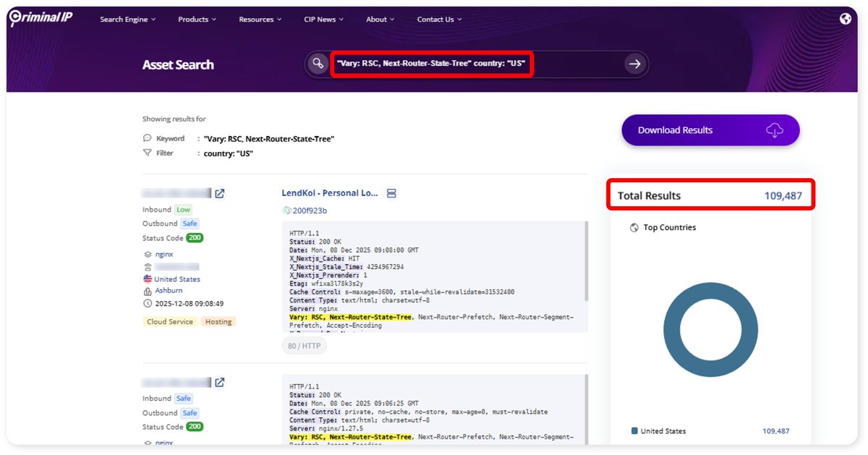Click the Ashburn city building icon

pos(148,291)
